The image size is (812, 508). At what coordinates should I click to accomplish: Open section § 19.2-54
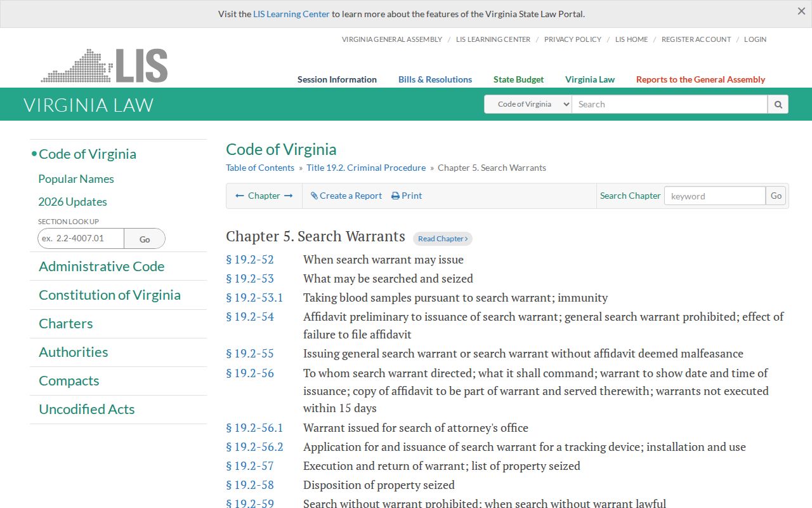point(250,317)
